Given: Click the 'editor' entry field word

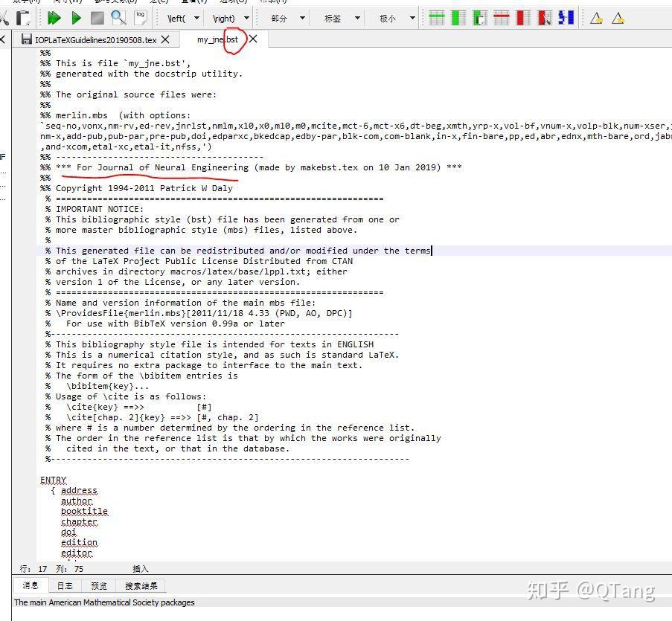Looking at the screenshot, I should 77,553.
